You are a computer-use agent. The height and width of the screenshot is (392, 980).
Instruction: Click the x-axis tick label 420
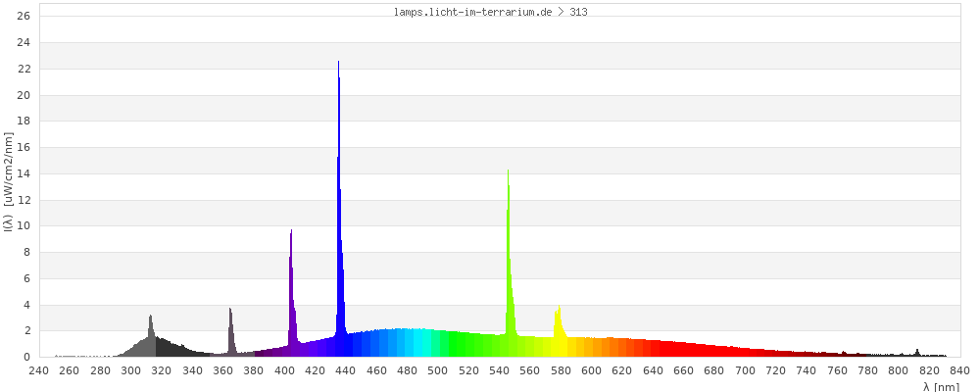[315, 370]
